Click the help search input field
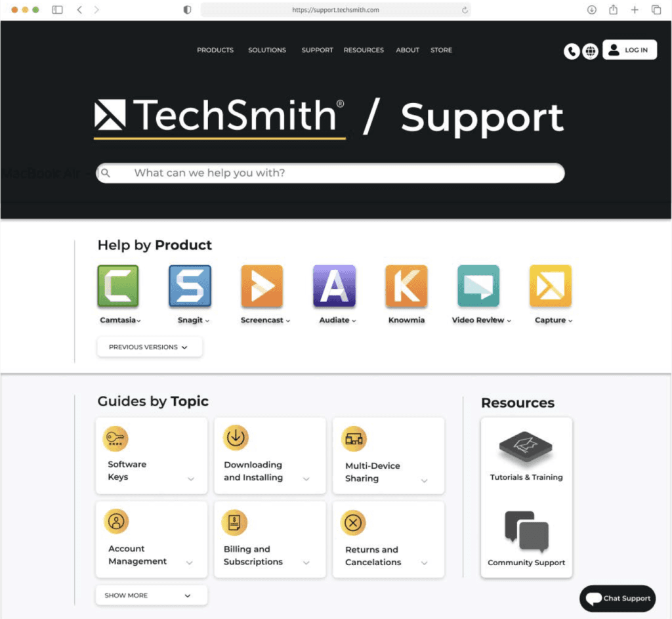Image resolution: width=672 pixels, height=619 pixels. (x=331, y=173)
